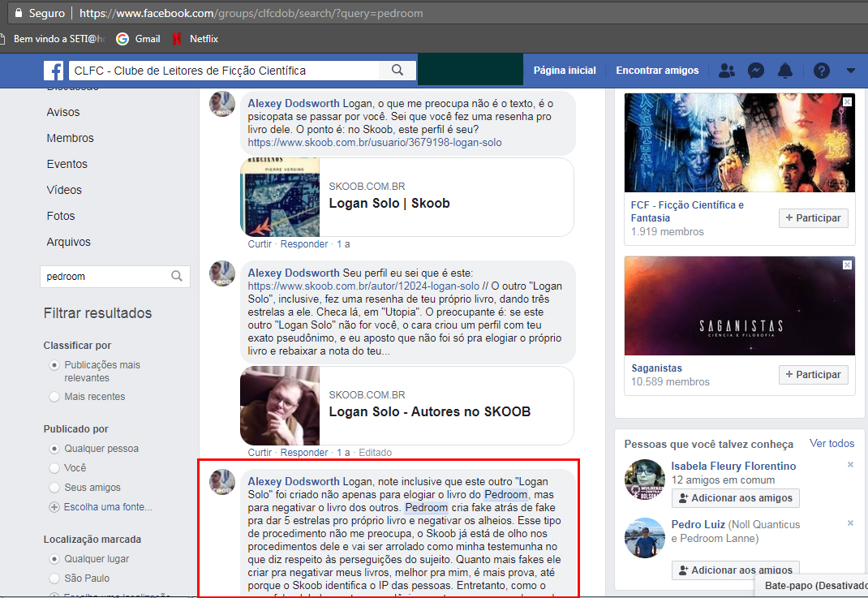868x598 pixels.
Task: Go to Página inicial
Action: pyautogui.click(x=565, y=71)
